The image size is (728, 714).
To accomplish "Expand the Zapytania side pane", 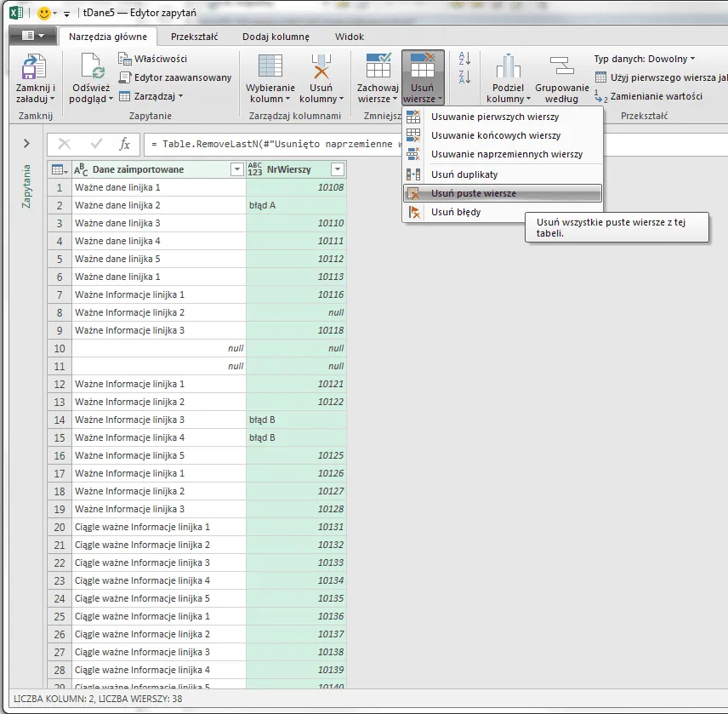I will (x=26, y=144).
